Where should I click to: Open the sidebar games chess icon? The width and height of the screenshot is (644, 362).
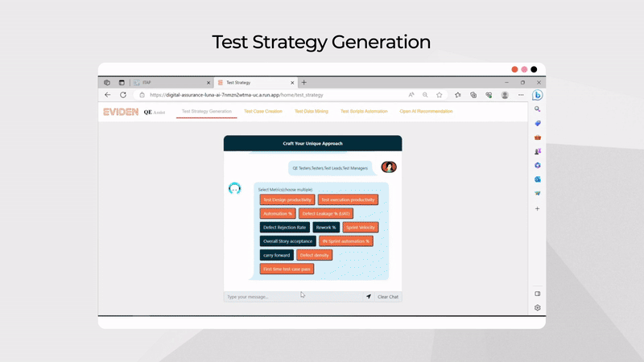[537, 151]
